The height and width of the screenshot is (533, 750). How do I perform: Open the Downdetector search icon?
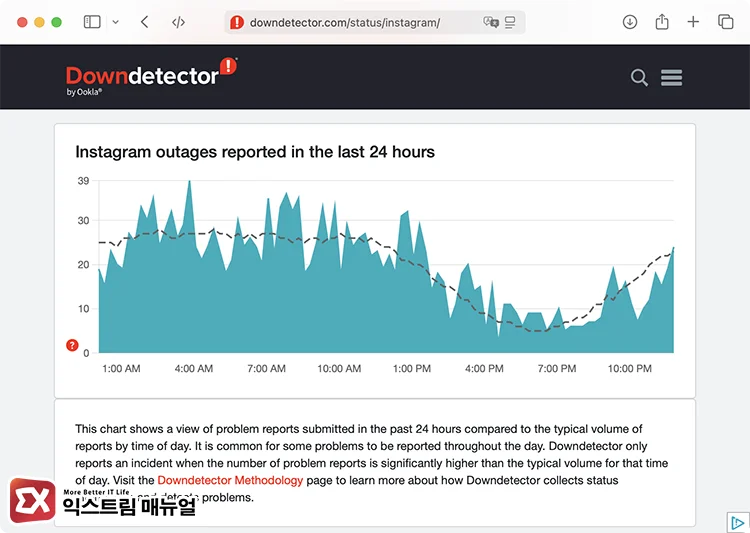[639, 78]
